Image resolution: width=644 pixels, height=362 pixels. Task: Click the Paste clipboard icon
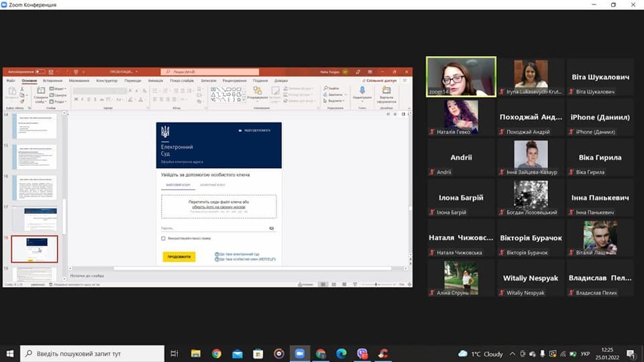pos(12,92)
